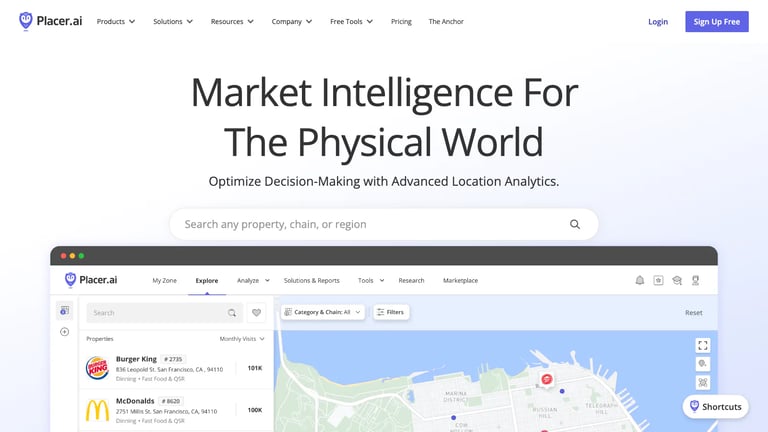Screen dimensions: 768x432
Task: Click the red map pin marker
Action: (547, 379)
